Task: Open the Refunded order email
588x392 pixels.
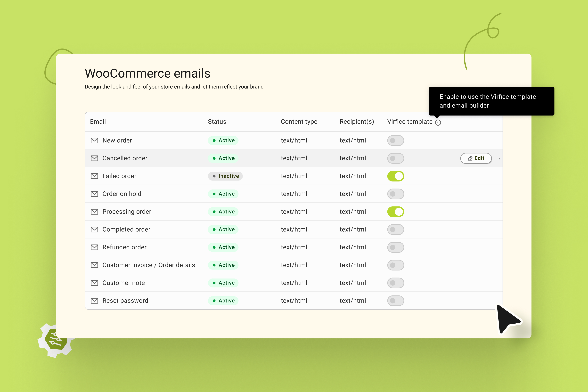Action: [x=124, y=247]
